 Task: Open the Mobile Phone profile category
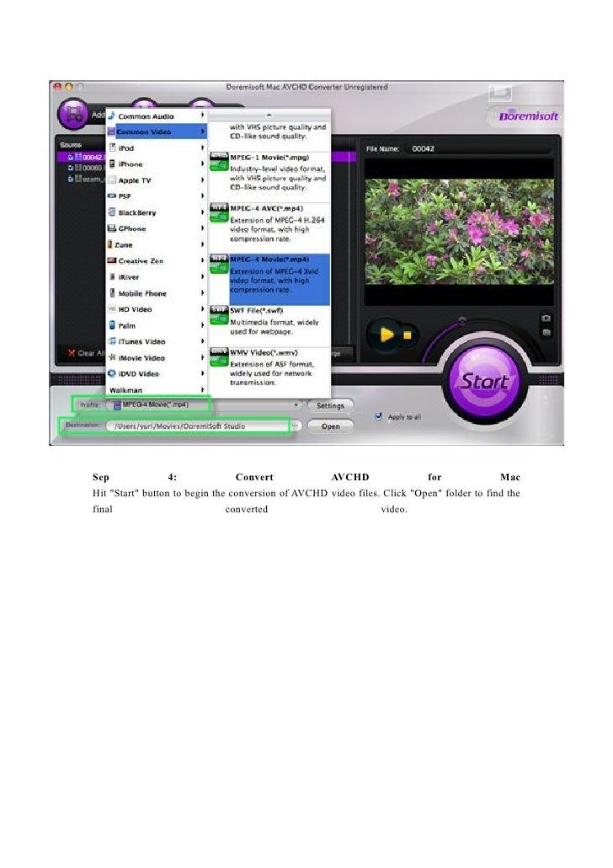[157, 292]
